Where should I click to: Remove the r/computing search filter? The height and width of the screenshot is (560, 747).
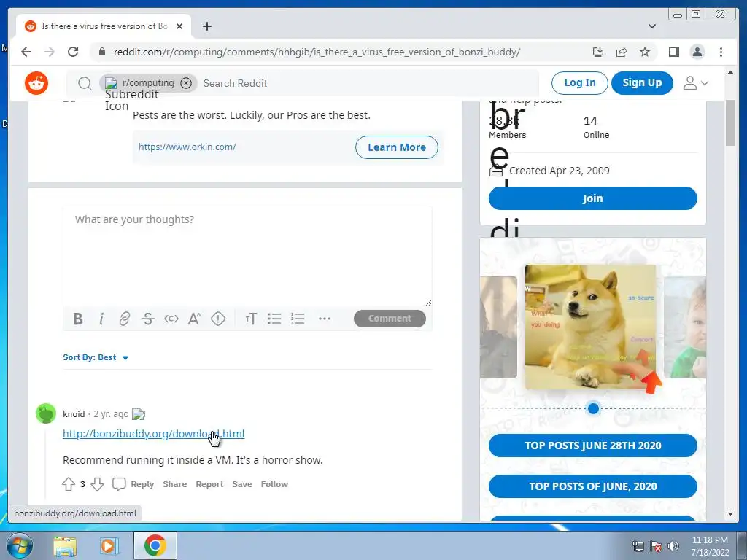click(186, 83)
